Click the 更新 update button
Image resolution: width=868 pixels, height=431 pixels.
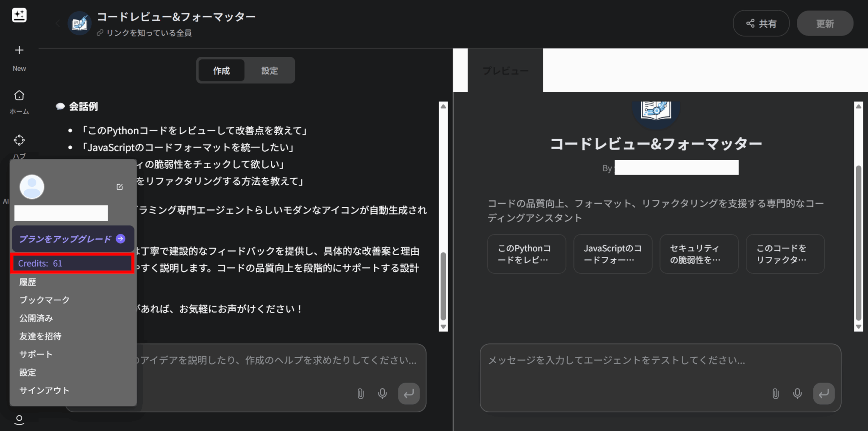point(825,24)
